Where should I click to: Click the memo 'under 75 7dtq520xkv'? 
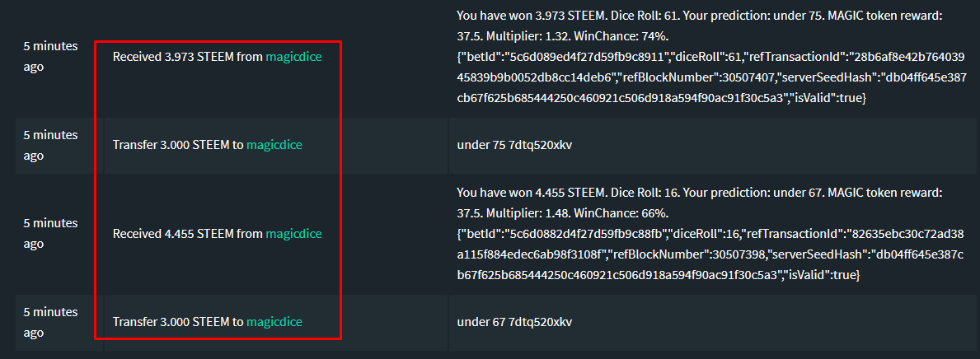pyautogui.click(x=514, y=145)
